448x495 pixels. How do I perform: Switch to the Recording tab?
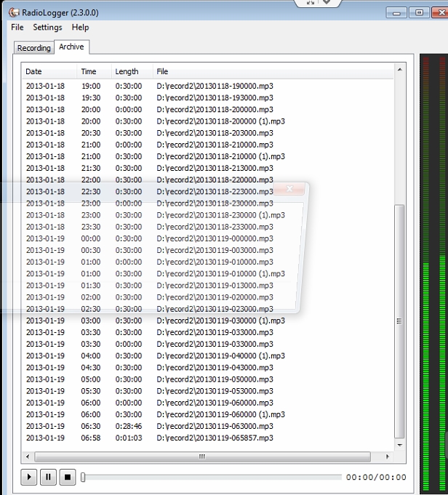click(x=33, y=48)
